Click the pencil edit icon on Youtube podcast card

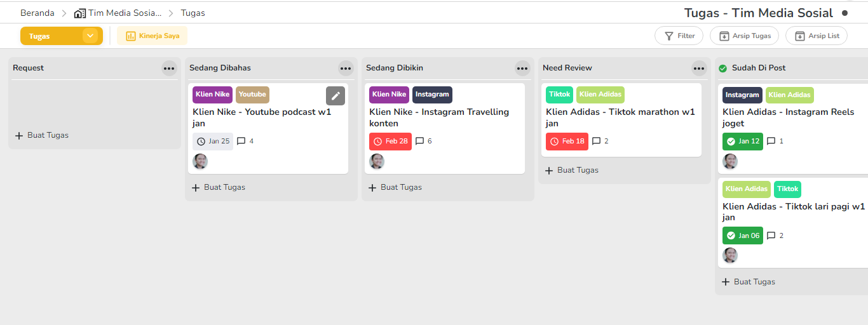pos(336,95)
